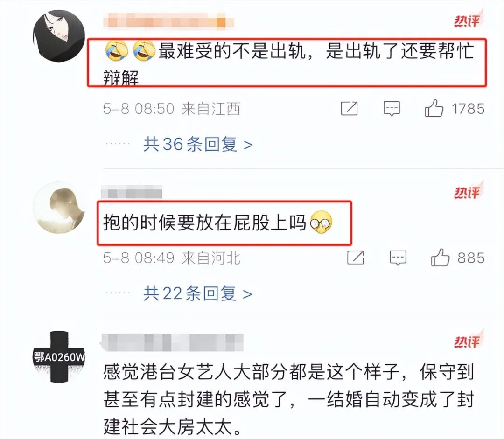Viewport: 504px width, 439px height.
Task: Open comment text 抱的时候要放在屁股上吗
Action: [x=218, y=223]
